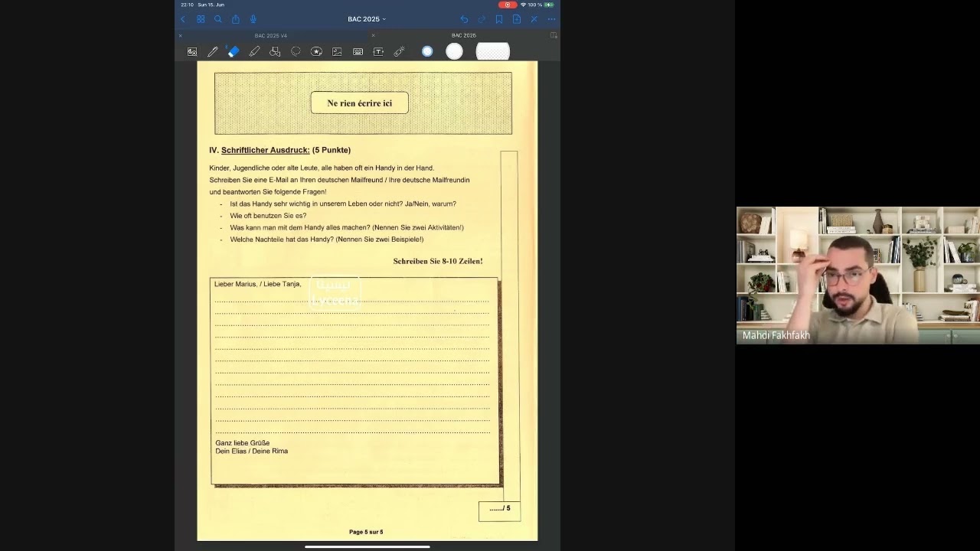This screenshot has height=551, width=980.
Task: Select the Text box tool
Action: tap(378, 51)
